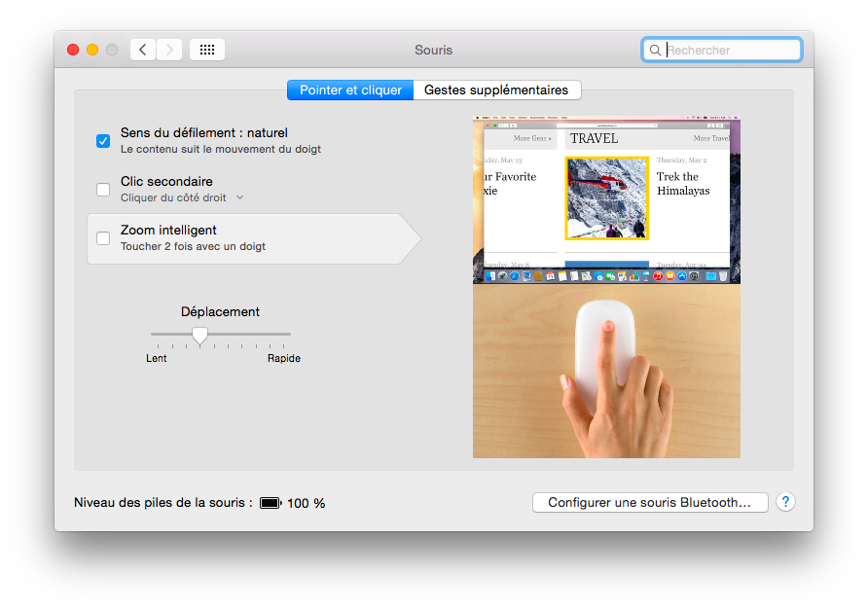This screenshot has height=609, width=868.
Task: Click the Lent label under the slider
Action: coord(157,358)
